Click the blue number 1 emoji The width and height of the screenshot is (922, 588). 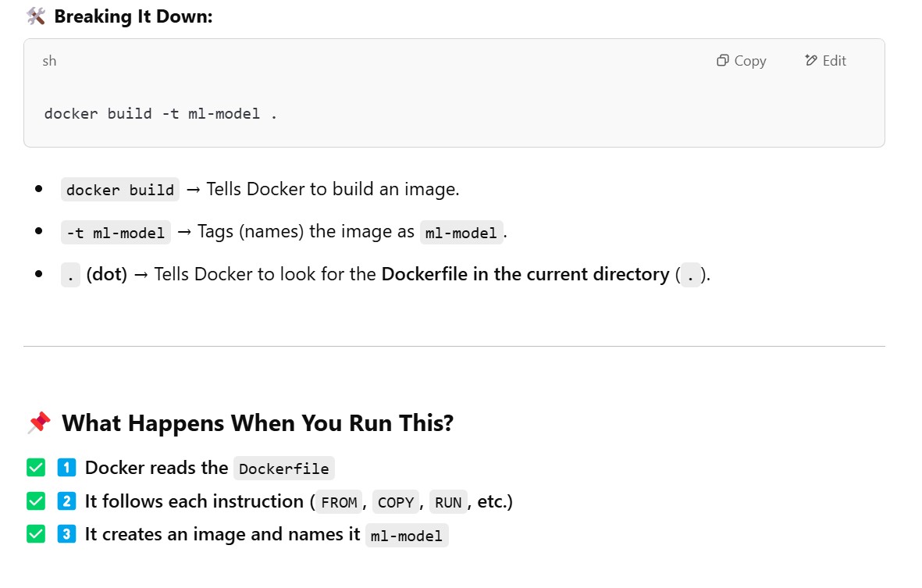(x=66, y=468)
